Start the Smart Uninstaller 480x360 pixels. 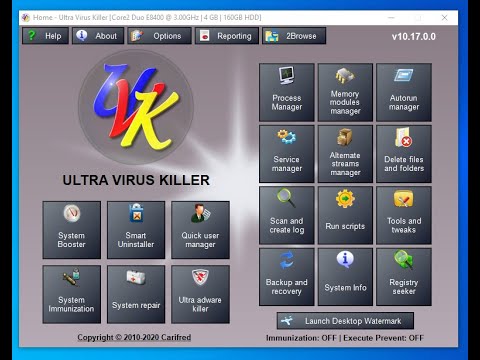coord(136,230)
